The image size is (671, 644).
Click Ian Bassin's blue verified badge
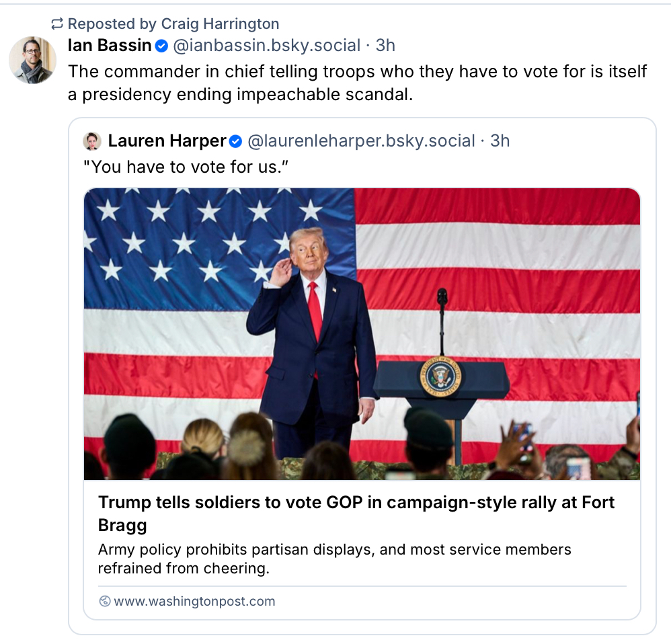pos(162,46)
